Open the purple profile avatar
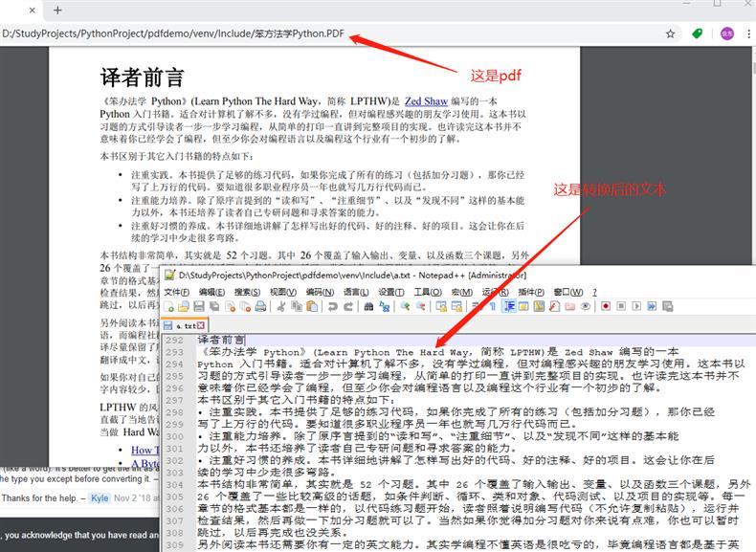The height and width of the screenshot is (552, 756). pos(727,33)
